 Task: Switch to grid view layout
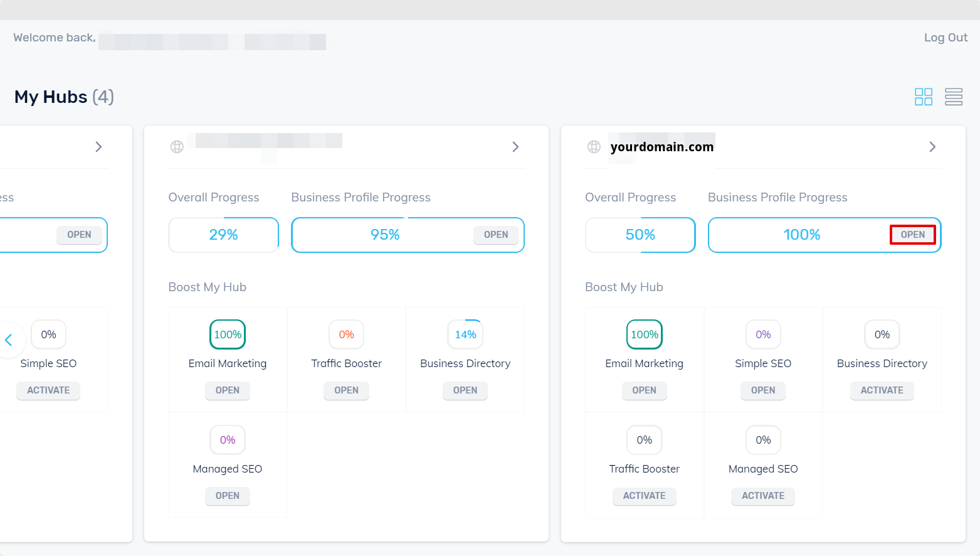pyautogui.click(x=924, y=97)
